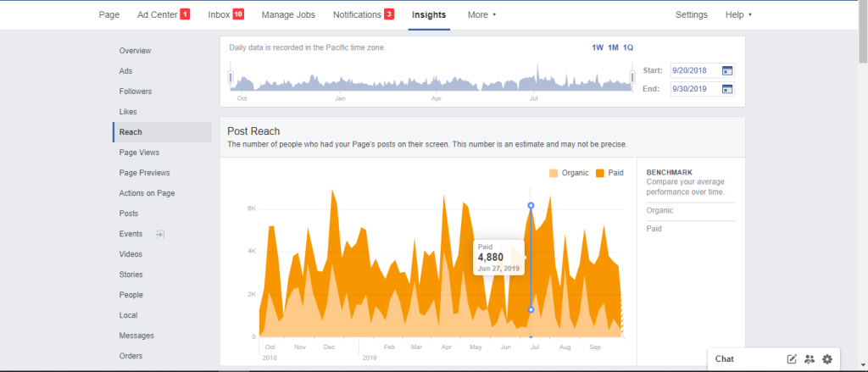Click the Ad Center notification badge
This screenshot has width=868, height=372.
point(185,14)
